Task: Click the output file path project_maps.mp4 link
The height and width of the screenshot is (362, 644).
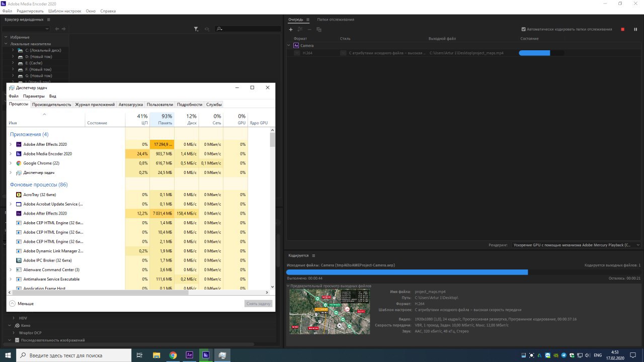Action: (466, 53)
